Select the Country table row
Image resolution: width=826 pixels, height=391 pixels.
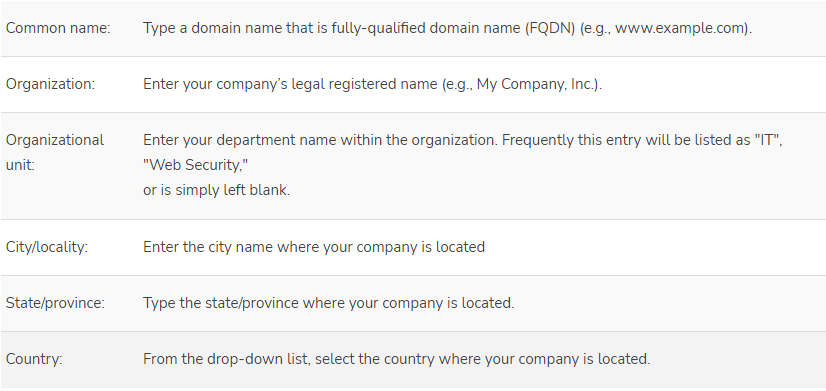coord(413,360)
